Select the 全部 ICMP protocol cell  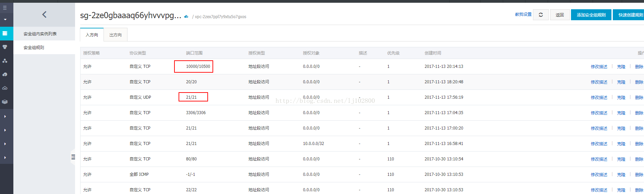pyautogui.click(x=139, y=174)
